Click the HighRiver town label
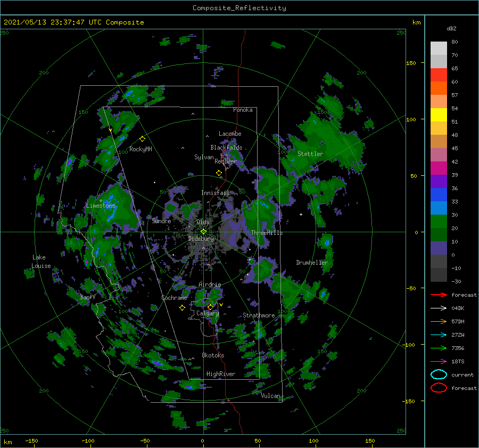Image resolution: width=479 pixels, height=448 pixels. click(x=221, y=374)
